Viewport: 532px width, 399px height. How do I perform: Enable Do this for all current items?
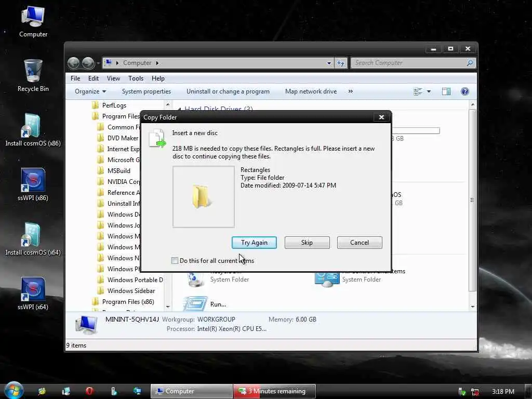[175, 261]
